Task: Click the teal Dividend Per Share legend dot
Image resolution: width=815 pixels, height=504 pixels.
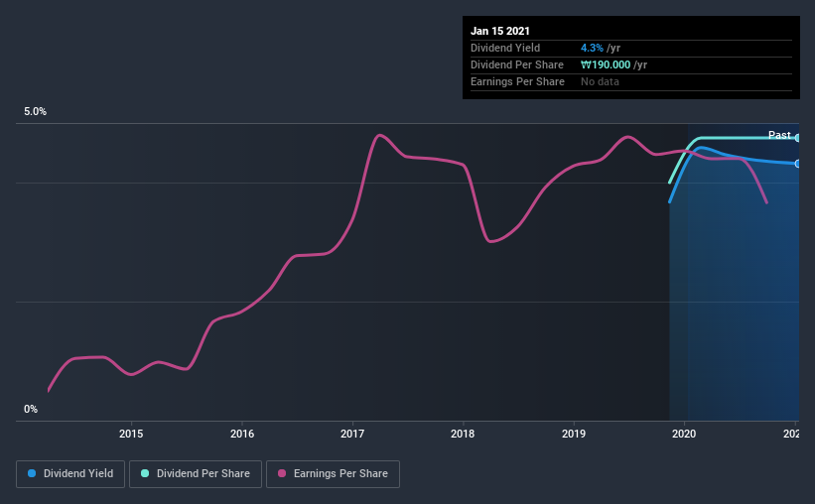Action: click(145, 473)
